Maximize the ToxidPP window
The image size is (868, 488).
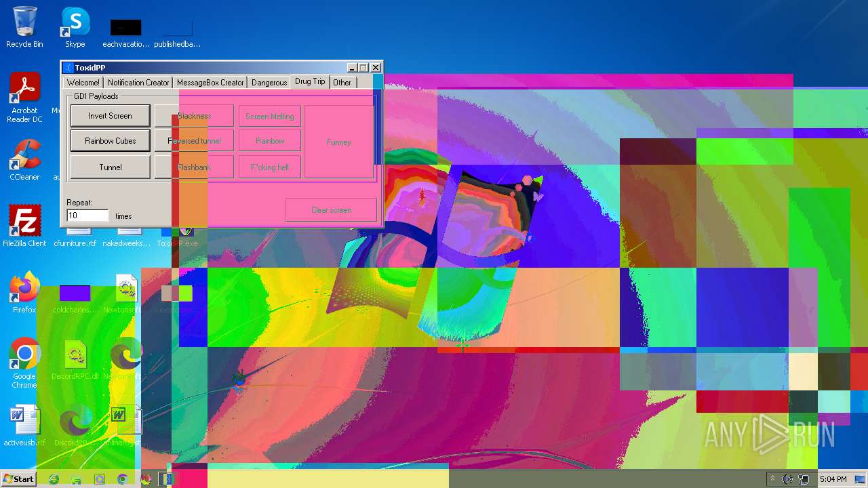coord(363,68)
